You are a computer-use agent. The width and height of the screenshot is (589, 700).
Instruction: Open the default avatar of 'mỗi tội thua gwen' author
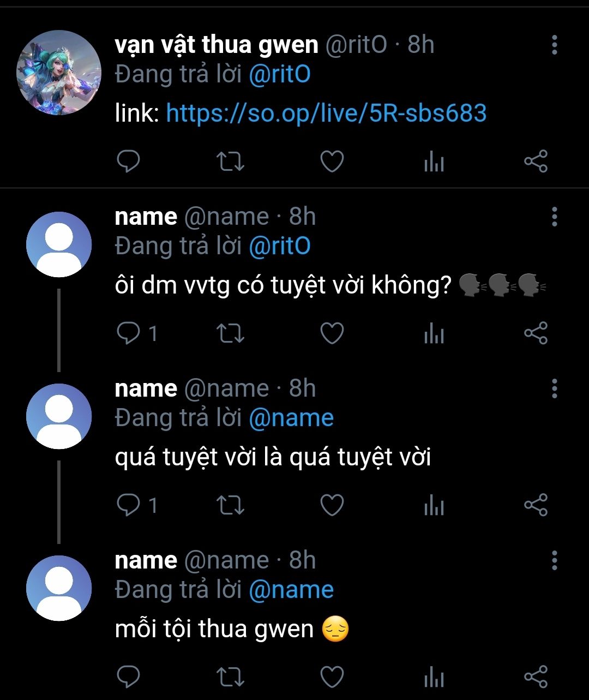point(59,588)
